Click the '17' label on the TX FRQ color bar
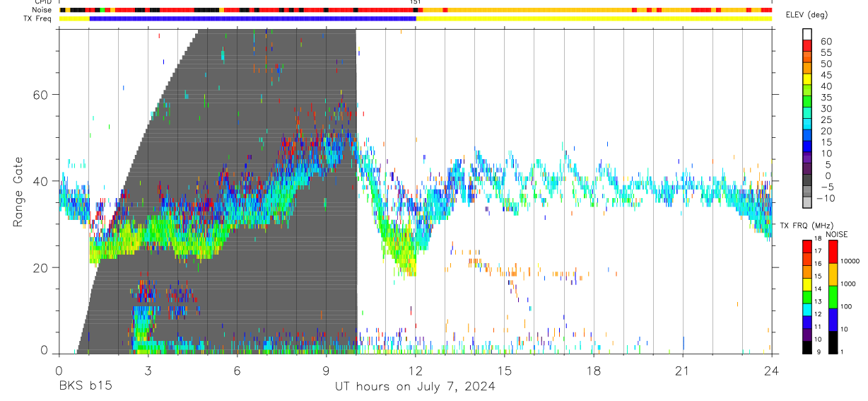868x401 pixels. pyautogui.click(x=817, y=251)
